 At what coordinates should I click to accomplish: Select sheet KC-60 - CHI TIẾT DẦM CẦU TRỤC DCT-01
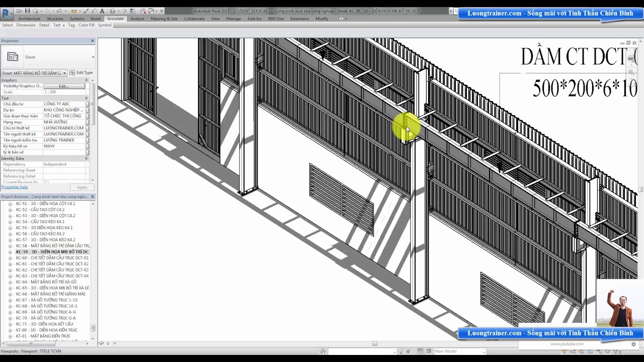52,258
